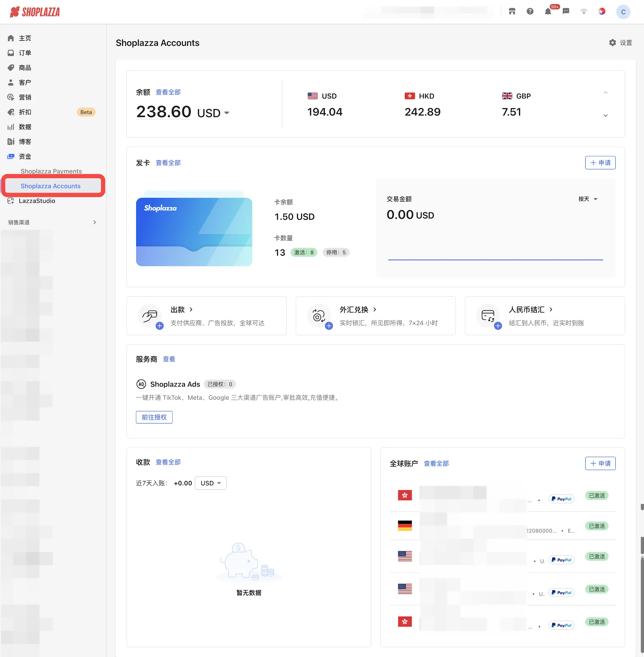This screenshot has width=644, height=657.
Task: View all receipts via 查看全部 next to 收款
Action: [168, 462]
